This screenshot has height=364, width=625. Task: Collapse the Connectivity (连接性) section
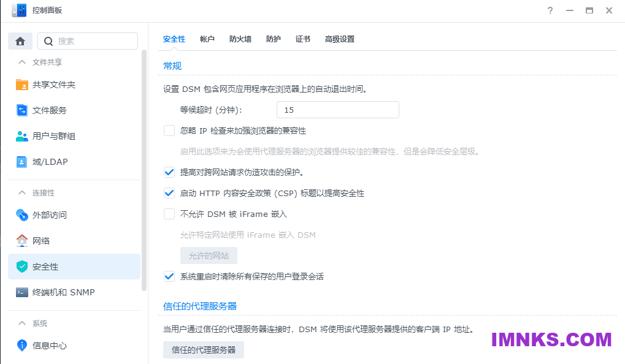[x=22, y=192]
